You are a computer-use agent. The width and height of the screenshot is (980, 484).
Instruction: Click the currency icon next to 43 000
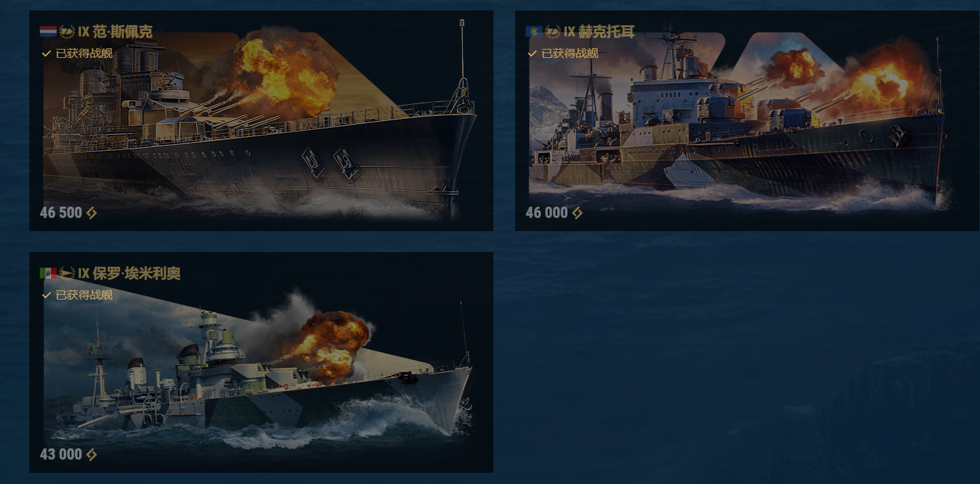pos(92,455)
